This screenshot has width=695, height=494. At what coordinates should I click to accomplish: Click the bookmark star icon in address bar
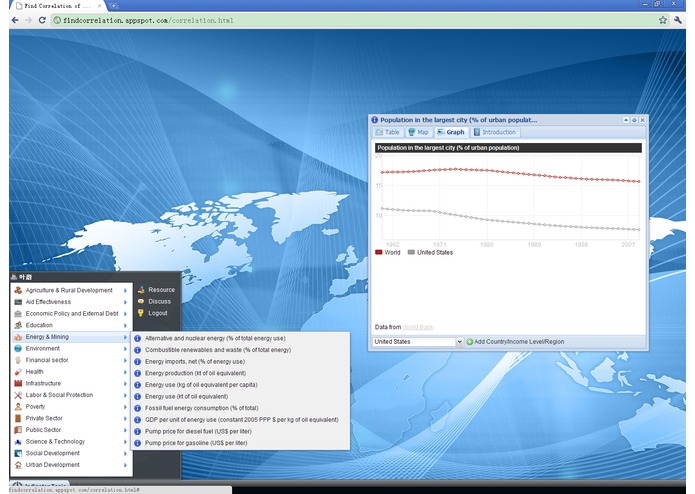click(663, 20)
